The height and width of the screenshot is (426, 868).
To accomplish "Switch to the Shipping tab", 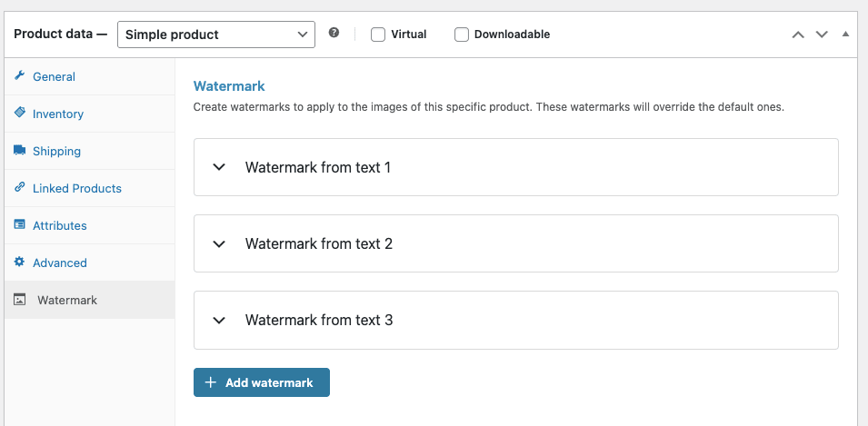I will click(x=90, y=151).
